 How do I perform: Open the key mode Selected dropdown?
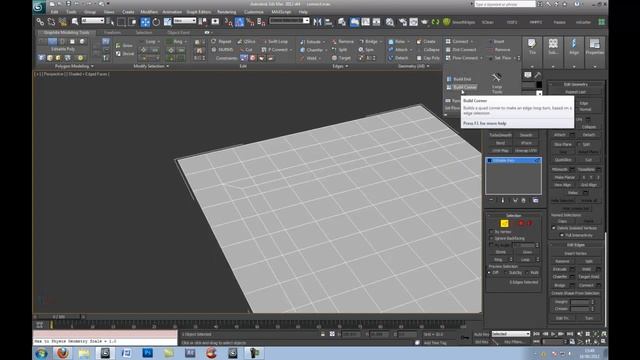(x=511, y=334)
